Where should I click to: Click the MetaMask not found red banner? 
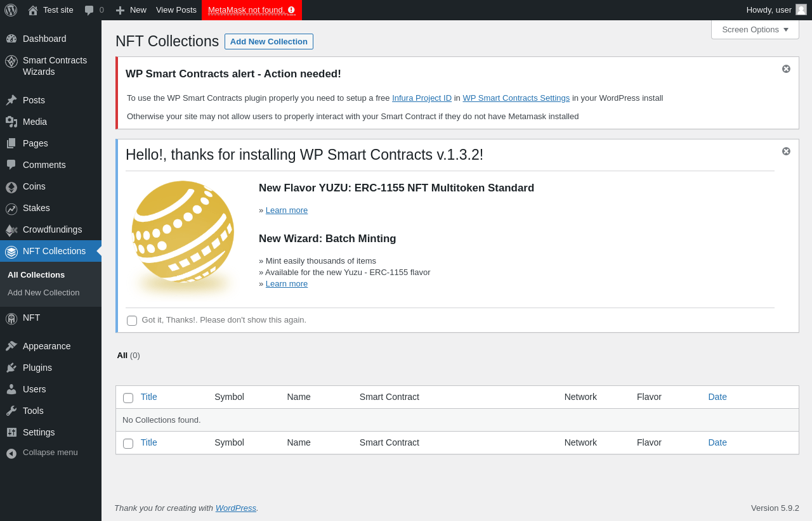pos(252,10)
